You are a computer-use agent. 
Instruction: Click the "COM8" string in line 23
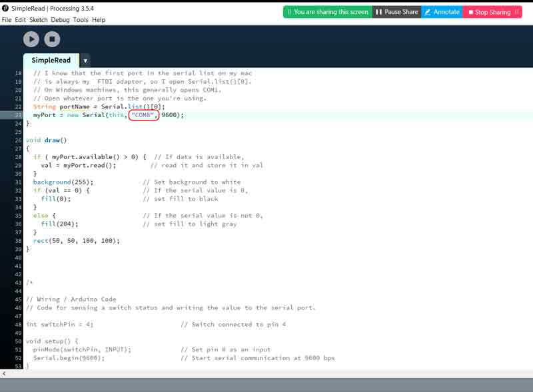point(143,115)
